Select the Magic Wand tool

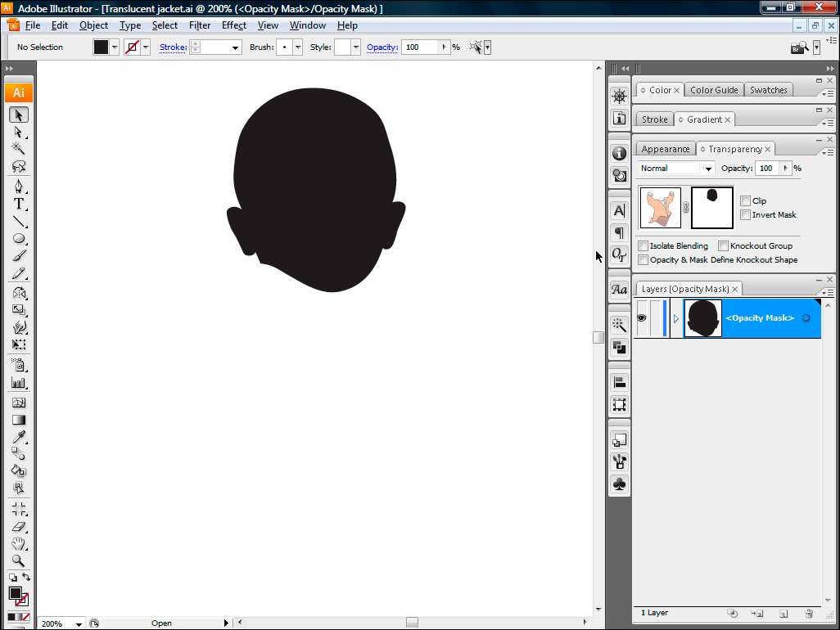pos(18,148)
